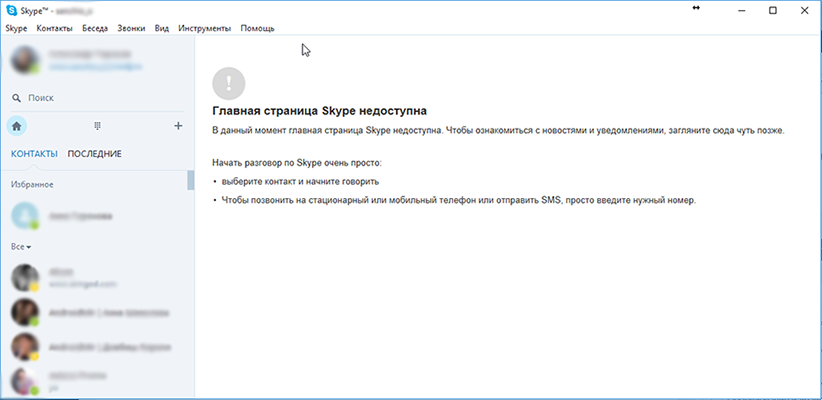Open the dial pad icon

pos(98,126)
